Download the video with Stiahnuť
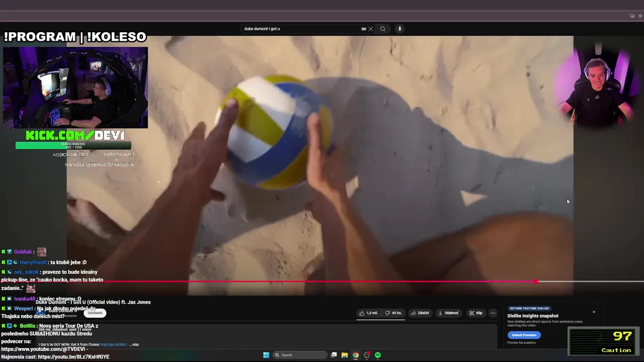 click(x=448, y=313)
